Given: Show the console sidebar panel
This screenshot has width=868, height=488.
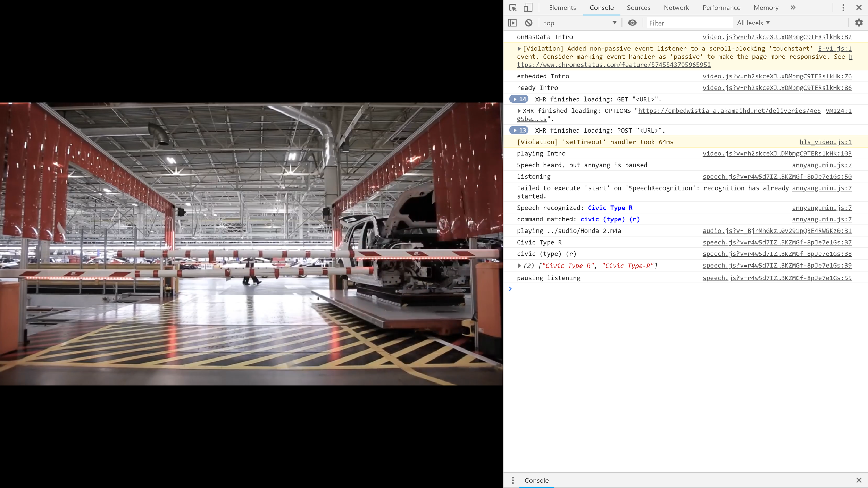Looking at the screenshot, I should click(512, 23).
